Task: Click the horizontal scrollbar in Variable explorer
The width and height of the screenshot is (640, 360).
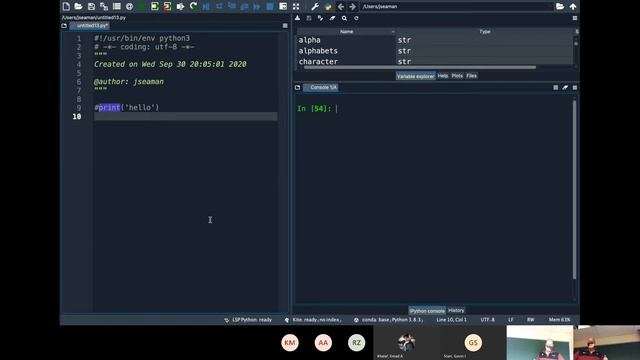Action: [x=420, y=67]
